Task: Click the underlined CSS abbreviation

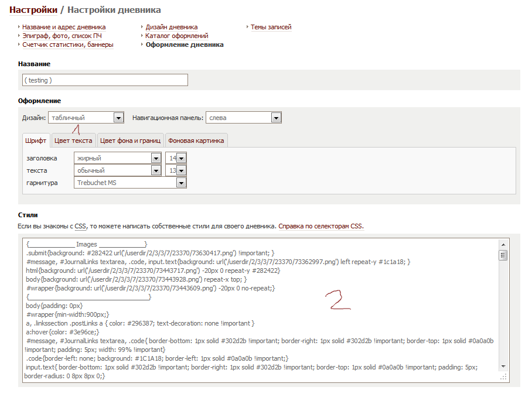Action: [x=80, y=226]
